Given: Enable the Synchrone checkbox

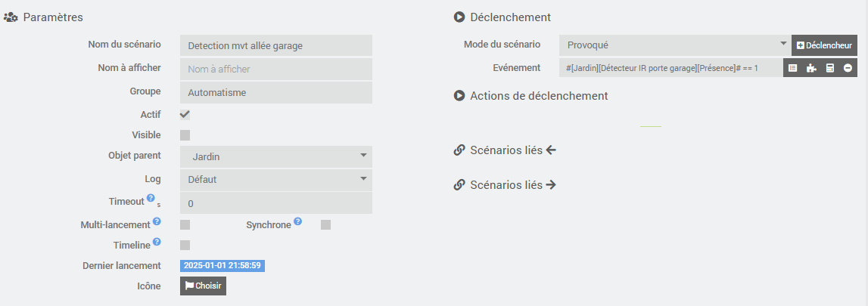Looking at the screenshot, I should click(325, 225).
